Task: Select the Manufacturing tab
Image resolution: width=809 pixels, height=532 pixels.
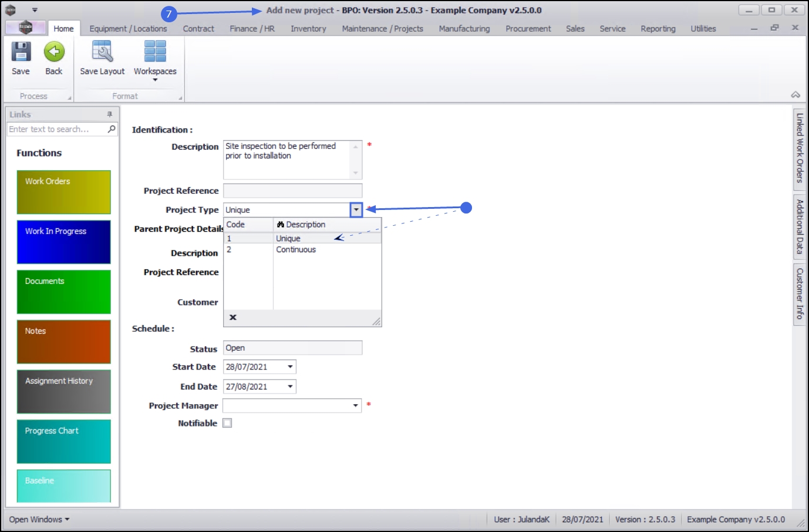Action: (464, 29)
